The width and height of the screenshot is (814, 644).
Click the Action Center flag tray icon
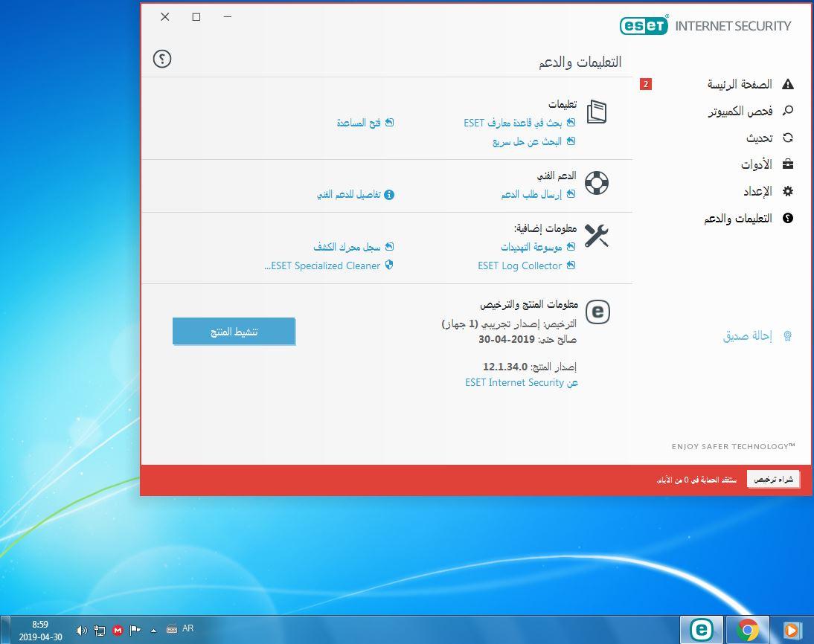(x=135, y=630)
